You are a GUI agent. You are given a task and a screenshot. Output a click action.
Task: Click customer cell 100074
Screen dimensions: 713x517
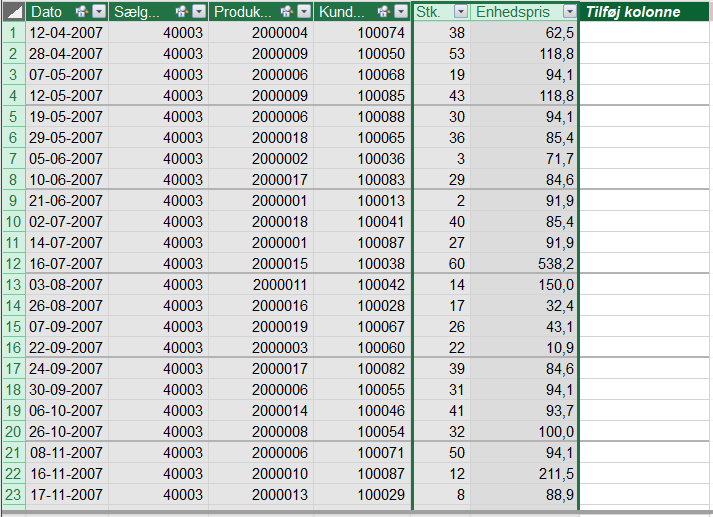pos(362,33)
